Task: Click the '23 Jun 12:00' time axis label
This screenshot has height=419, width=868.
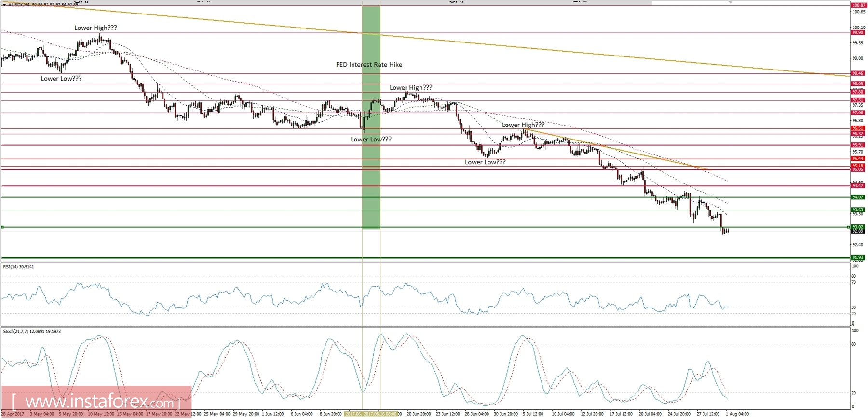Action: 448,414
